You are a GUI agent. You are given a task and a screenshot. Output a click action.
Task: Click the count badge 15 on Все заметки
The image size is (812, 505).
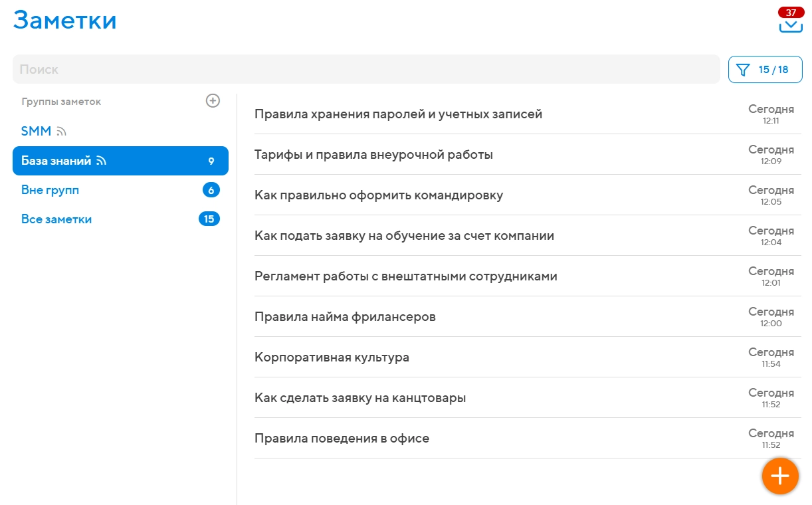pyautogui.click(x=209, y=219)
